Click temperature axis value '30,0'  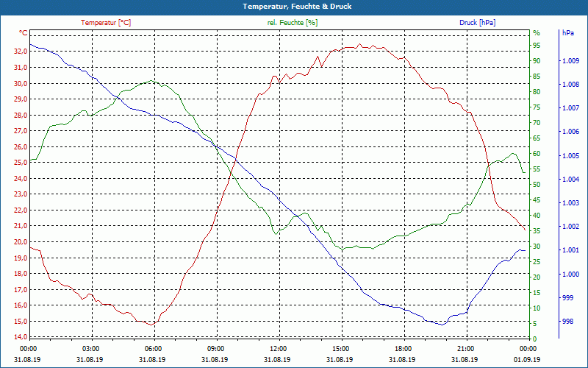pyautogui.click(x=21, y=83)
